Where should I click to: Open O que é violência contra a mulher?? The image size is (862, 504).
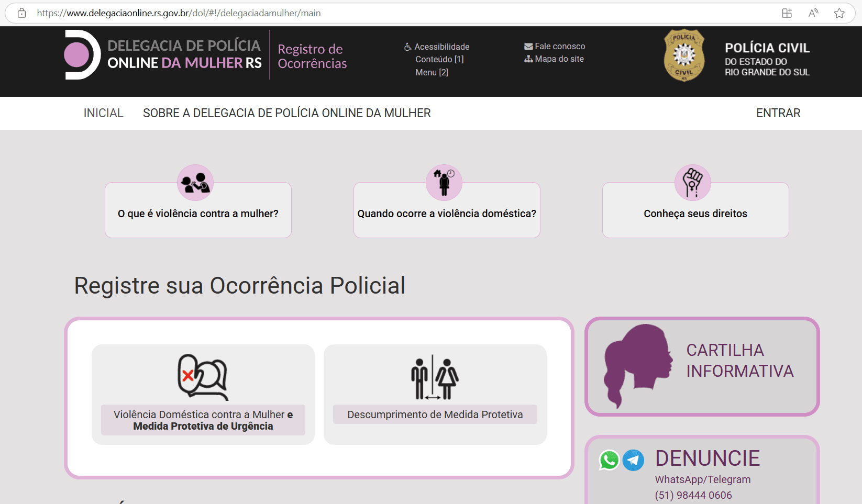(x=198, y=214)
